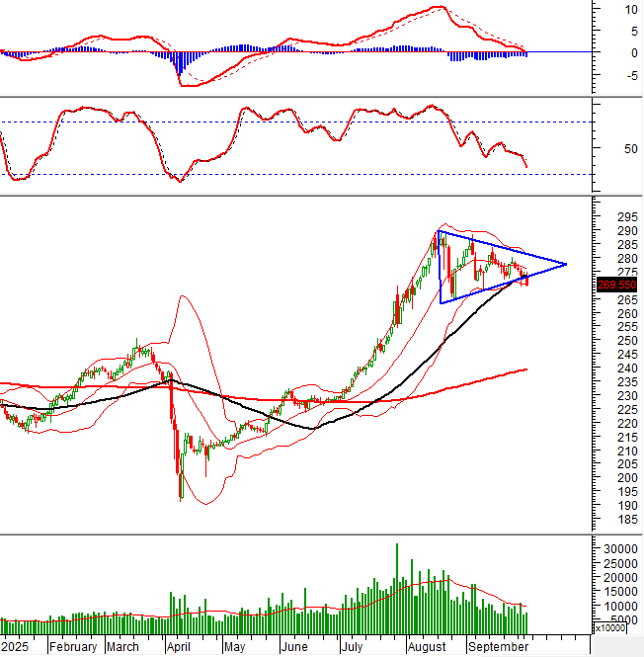Click the June month label

click(x=294, y=647)
